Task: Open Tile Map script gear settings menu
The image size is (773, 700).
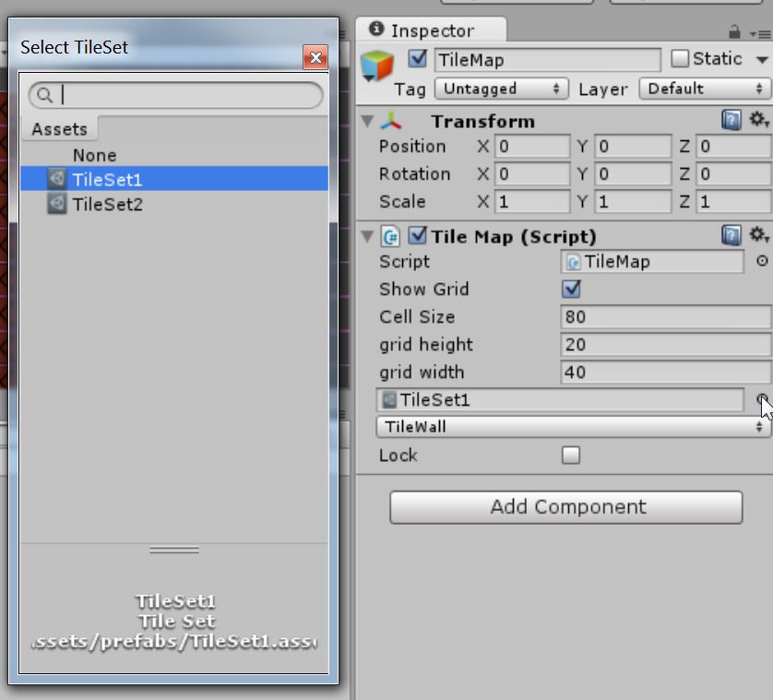Action: [759, 235]
